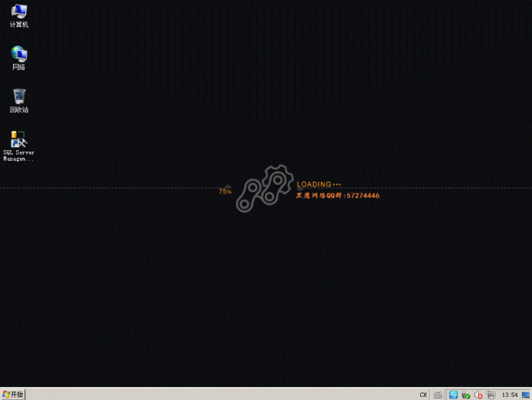
Task: Open the 开始 Start menu
Action: pos(13,394)
